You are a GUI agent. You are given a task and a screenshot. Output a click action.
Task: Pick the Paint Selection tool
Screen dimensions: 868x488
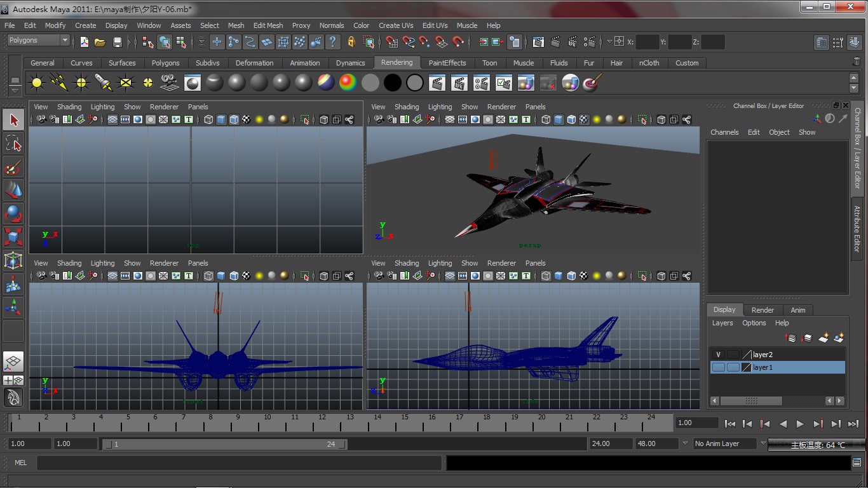pyautogui.click(x=13, y=166)
